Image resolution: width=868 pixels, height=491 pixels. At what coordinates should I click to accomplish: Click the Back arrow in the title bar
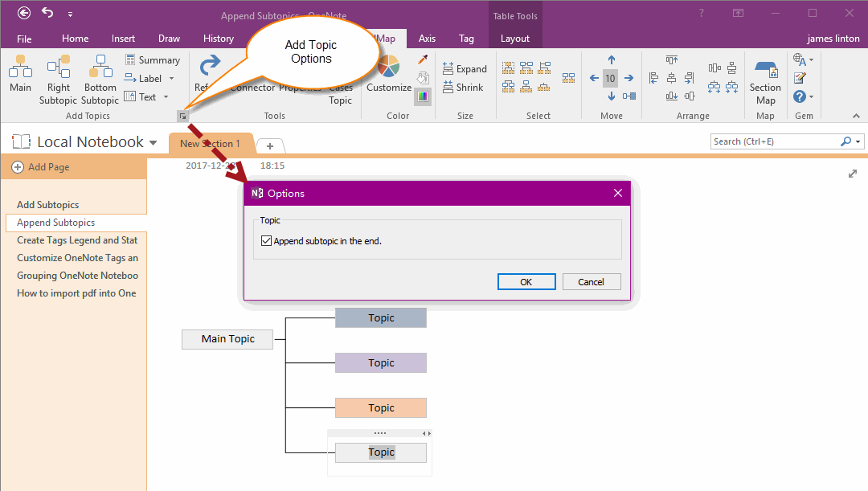(x=24, y=13)
